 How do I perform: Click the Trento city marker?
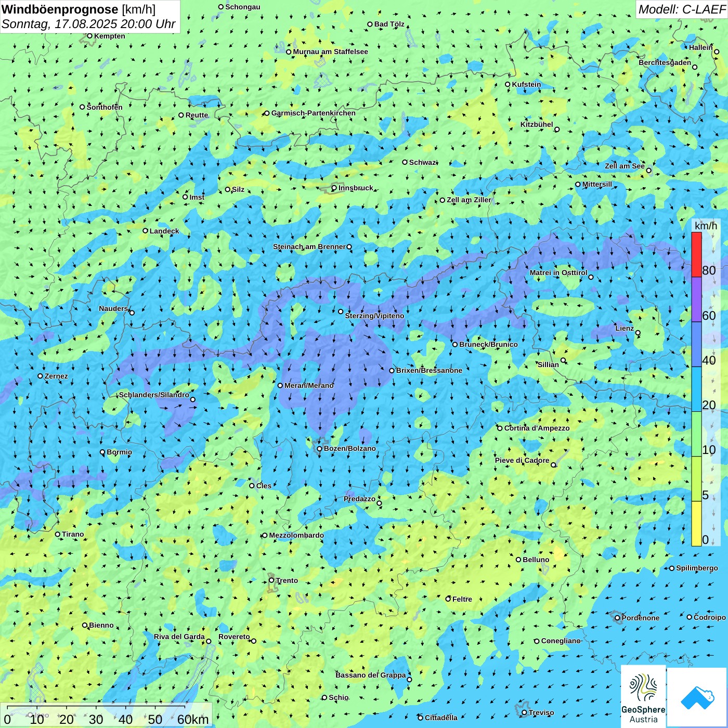(x=271, y=580)
